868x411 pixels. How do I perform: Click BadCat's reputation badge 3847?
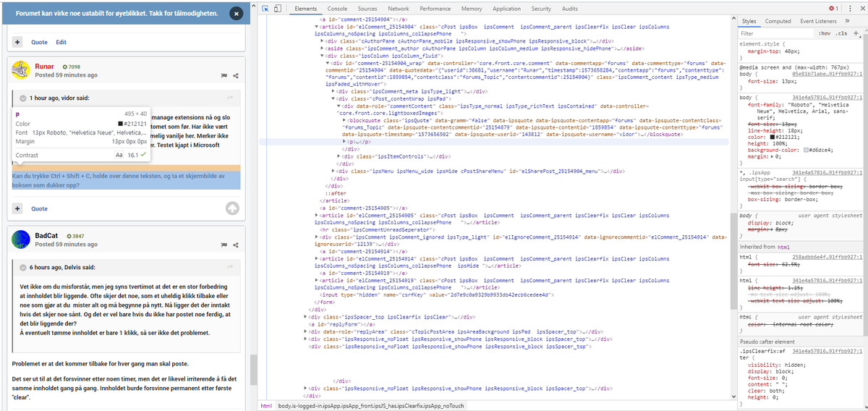point(75,236)
